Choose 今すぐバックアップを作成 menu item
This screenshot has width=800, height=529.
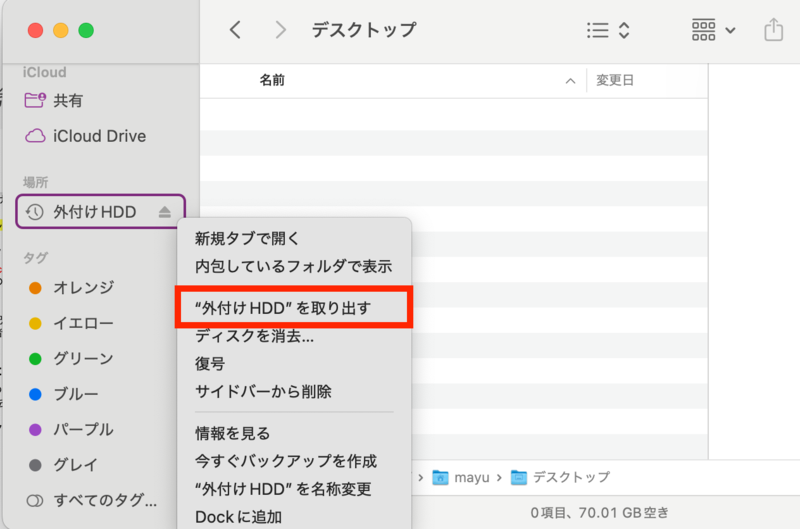(x=294, y=461)
